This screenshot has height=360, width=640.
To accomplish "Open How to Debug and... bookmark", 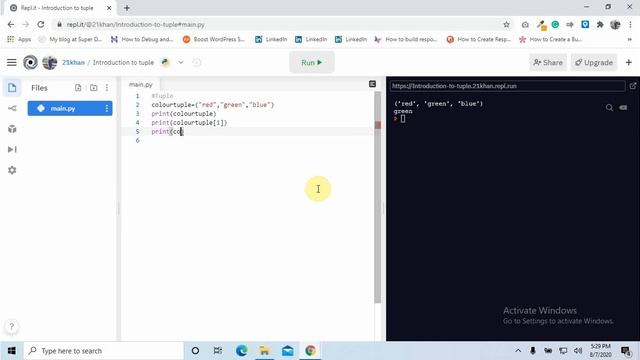I will coord(142,39).
